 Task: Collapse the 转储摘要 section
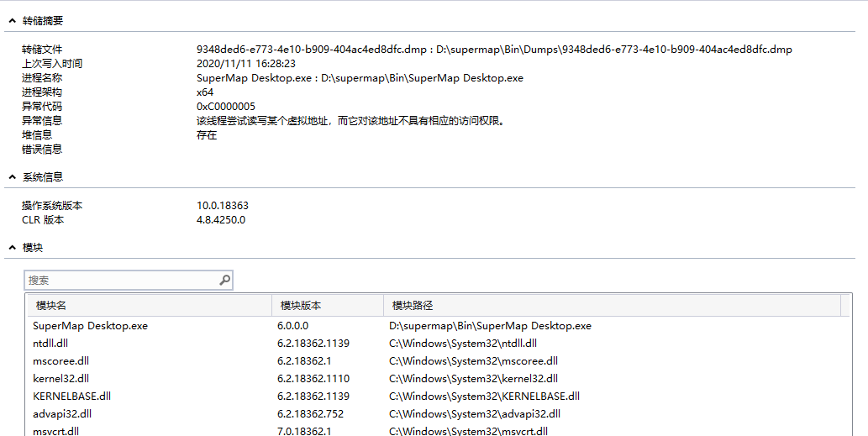pos(12,21)
